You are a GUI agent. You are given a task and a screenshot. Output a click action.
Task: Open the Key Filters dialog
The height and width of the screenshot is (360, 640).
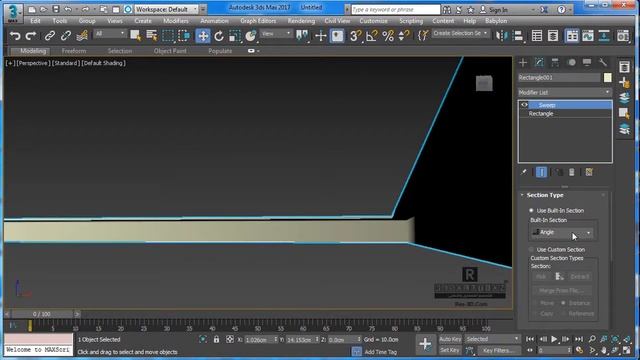point(498,350)
